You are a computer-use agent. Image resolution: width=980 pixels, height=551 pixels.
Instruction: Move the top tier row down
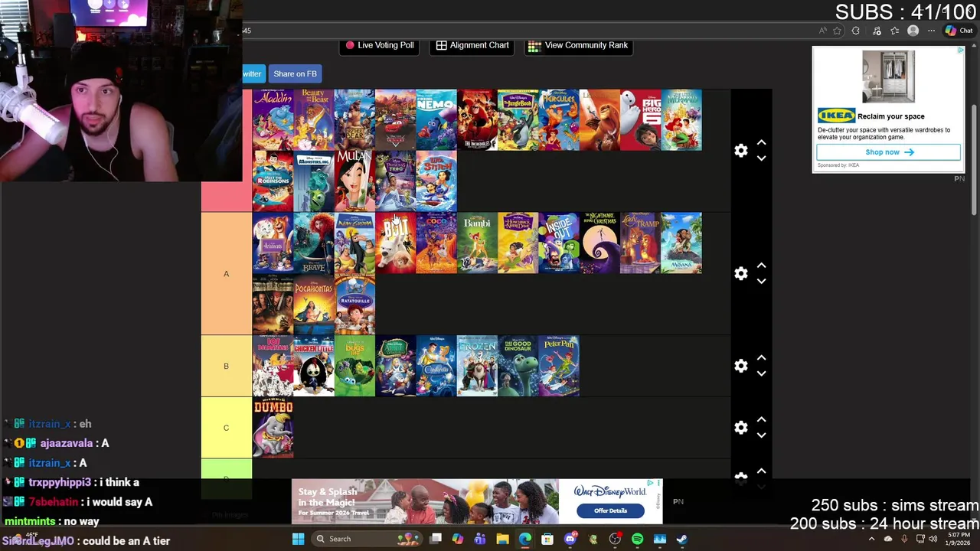tap(761, 158)
